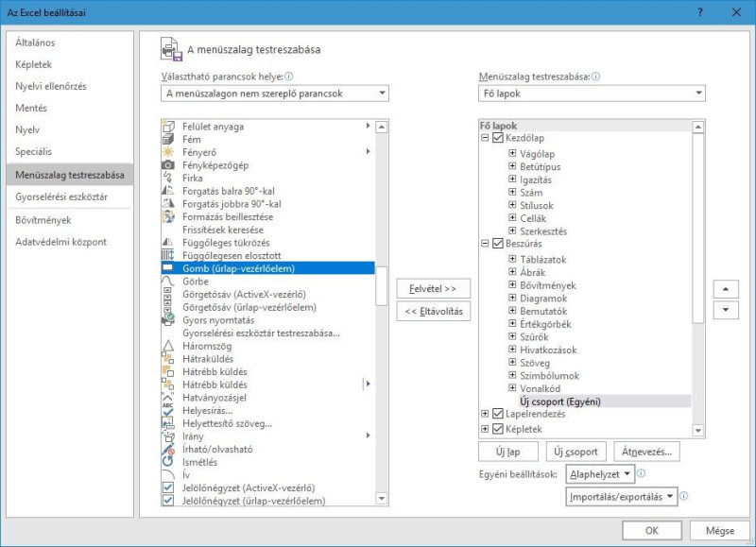This screenshot has height=547, width=756.
Task: Open the Mentés settings category
Action: click(70, 108)
